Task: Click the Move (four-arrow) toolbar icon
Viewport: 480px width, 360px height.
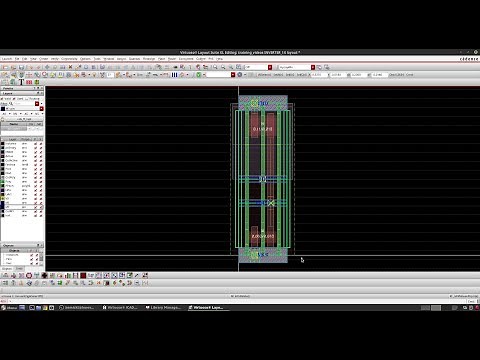Action: point(47,67)
